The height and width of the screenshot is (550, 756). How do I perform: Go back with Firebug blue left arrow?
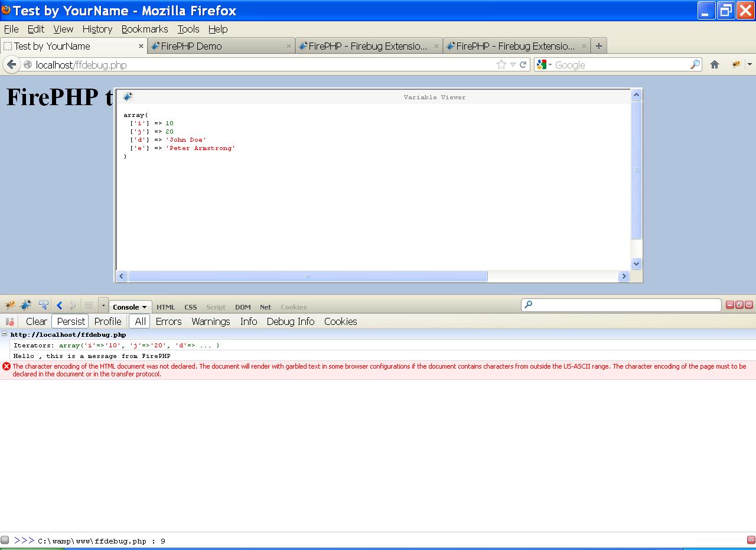[59, 305]
